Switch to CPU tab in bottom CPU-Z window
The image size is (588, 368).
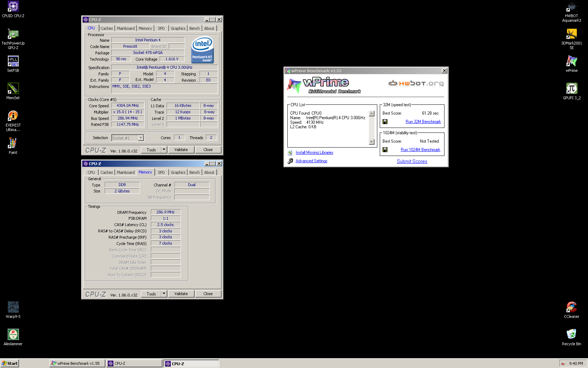click(91, 172)
